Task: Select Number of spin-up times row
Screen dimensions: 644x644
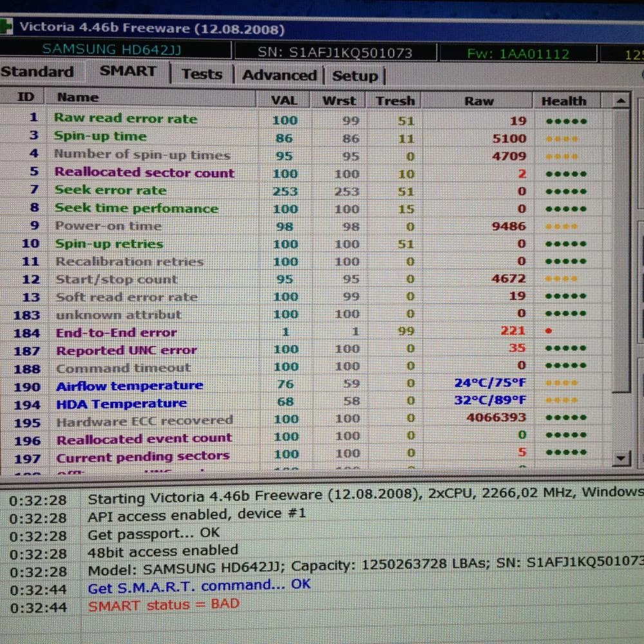Action: click(306, 155)
